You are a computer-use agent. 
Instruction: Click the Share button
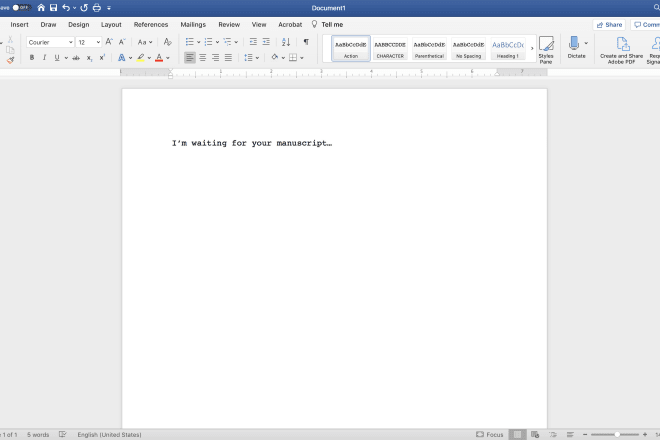click(609, 24)
